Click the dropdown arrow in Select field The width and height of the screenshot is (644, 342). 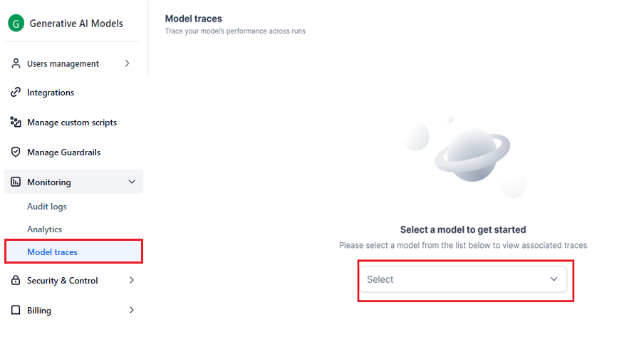click(554, 279)
